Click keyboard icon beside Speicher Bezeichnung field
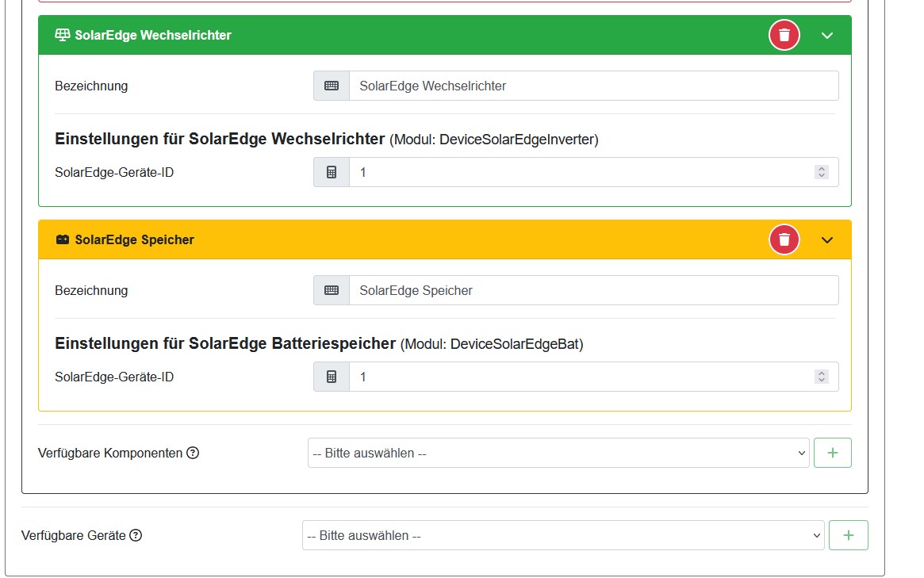Screen dimensions: 924x578 tap(332, 290)
